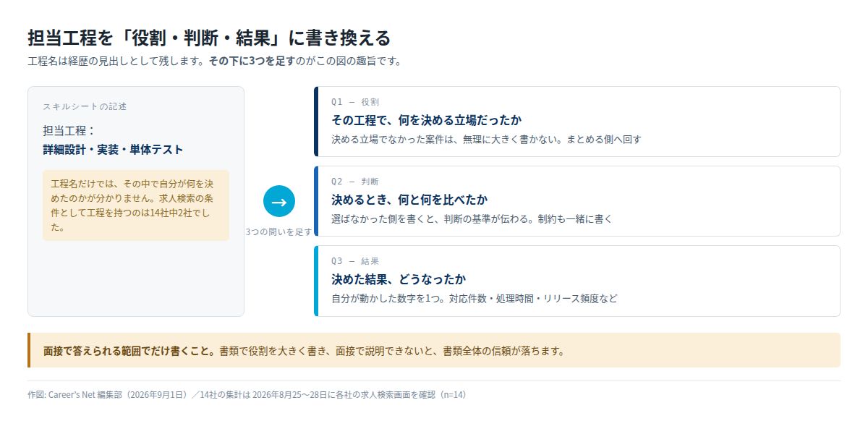Click the line 自分が動かした数字を1つ
The image size is (868, 421).
[475, 298]
